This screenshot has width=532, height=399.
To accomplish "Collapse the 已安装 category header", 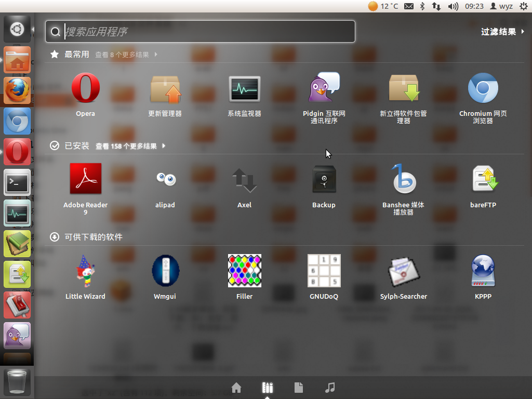I will pos(70,146).
